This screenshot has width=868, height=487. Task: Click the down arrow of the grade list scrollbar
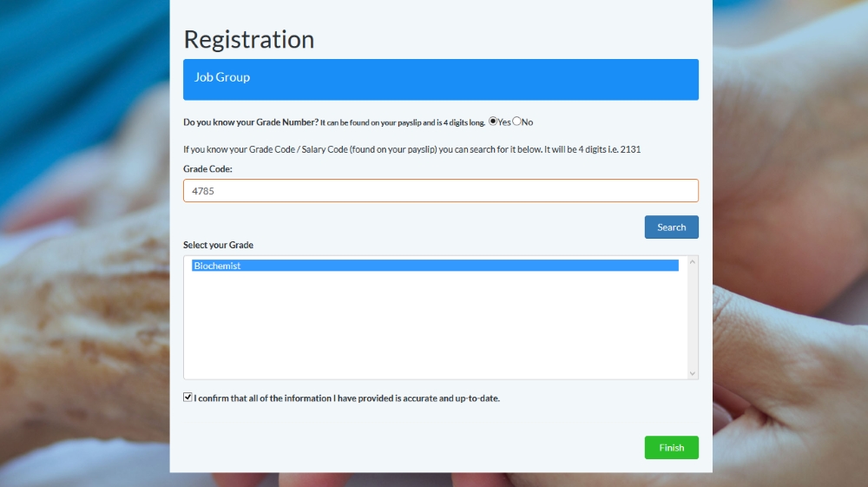692,373
